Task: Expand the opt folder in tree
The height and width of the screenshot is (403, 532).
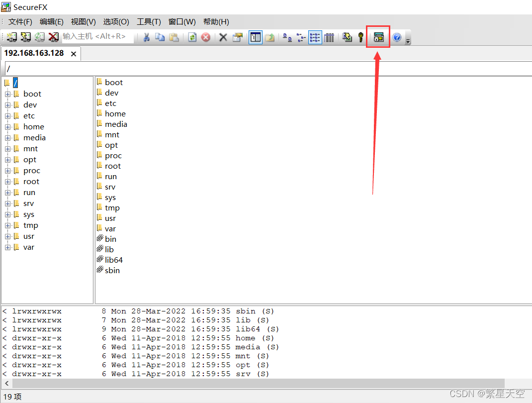Action: [x=7, y=160]
